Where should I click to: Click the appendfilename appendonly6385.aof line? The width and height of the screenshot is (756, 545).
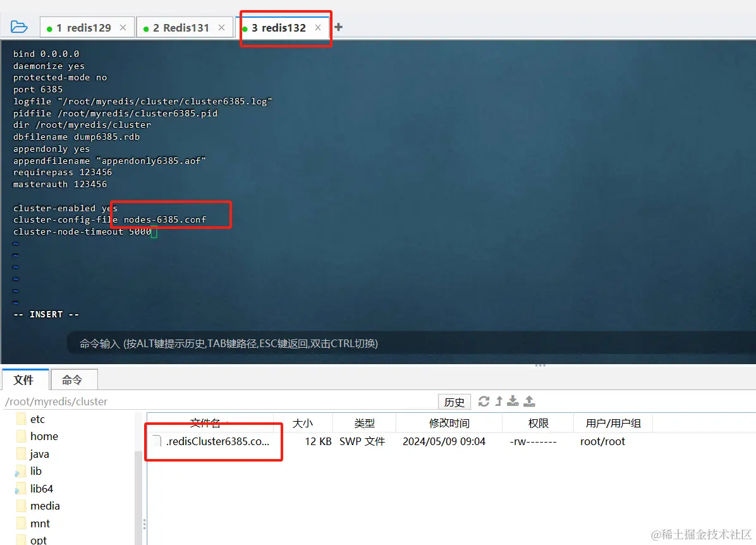pyautogui.click(x=109, y=161)
